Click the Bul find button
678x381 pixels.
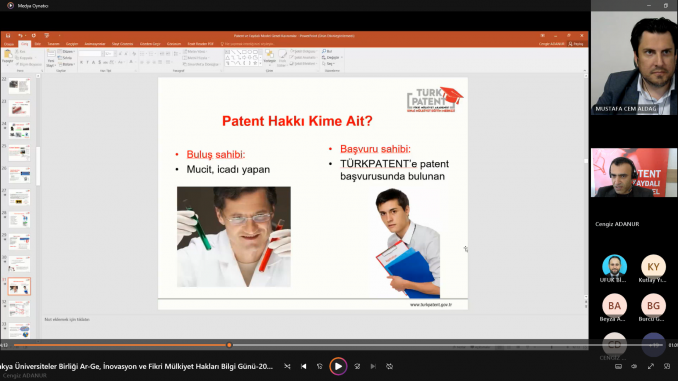pos(327,51)
